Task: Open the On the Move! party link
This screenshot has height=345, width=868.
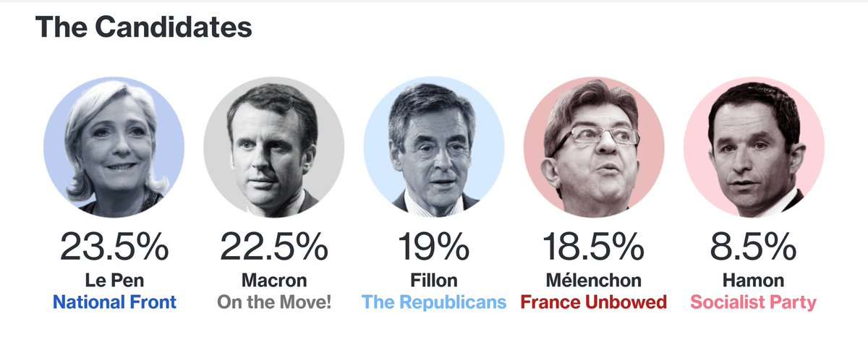Action: tap(274, 302)
